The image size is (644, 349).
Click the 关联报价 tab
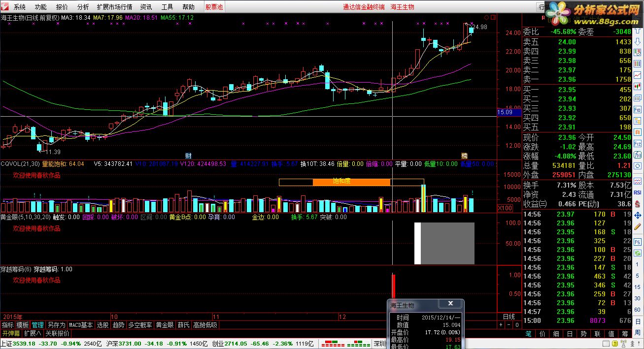click(57, 333)
